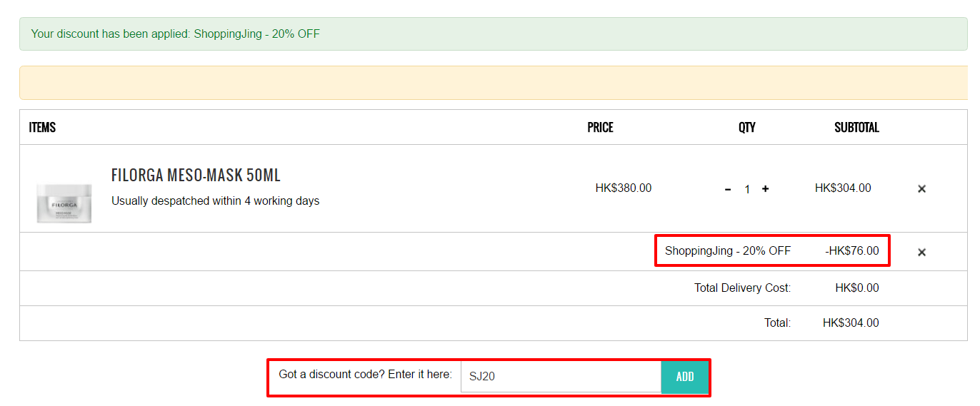Increase quantity with the plus icon

point(765,189)
